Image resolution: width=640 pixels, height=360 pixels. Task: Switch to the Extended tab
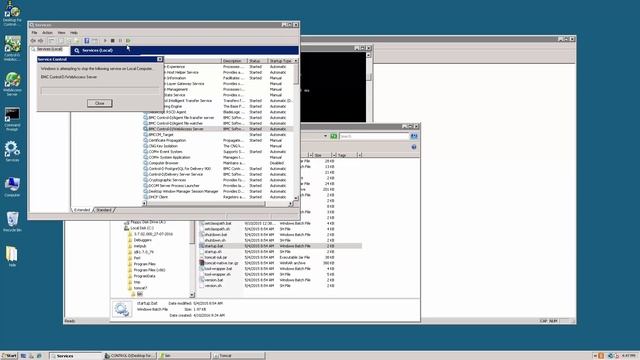(x=82, y=210)
